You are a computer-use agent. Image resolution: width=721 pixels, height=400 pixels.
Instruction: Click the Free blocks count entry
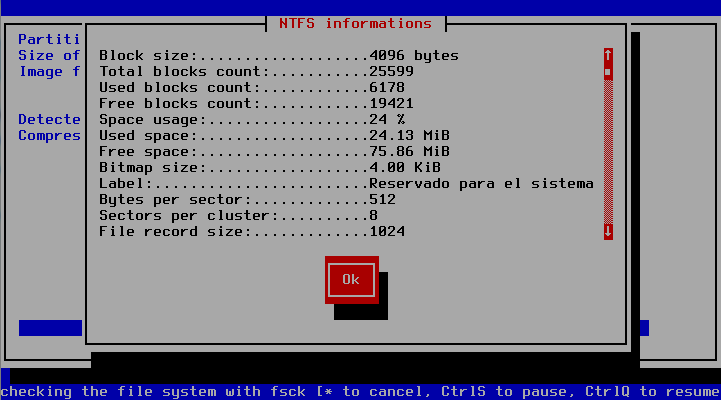256,104
